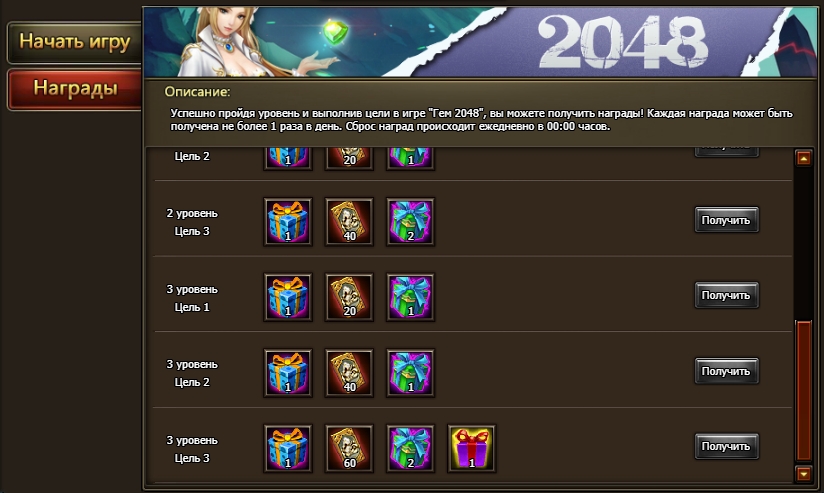Viewport: 824px width, 493px height.
Task: Select the gold card showing 20 in the 3 уровень Цель 1 row
Action: (x=349, y=297)
